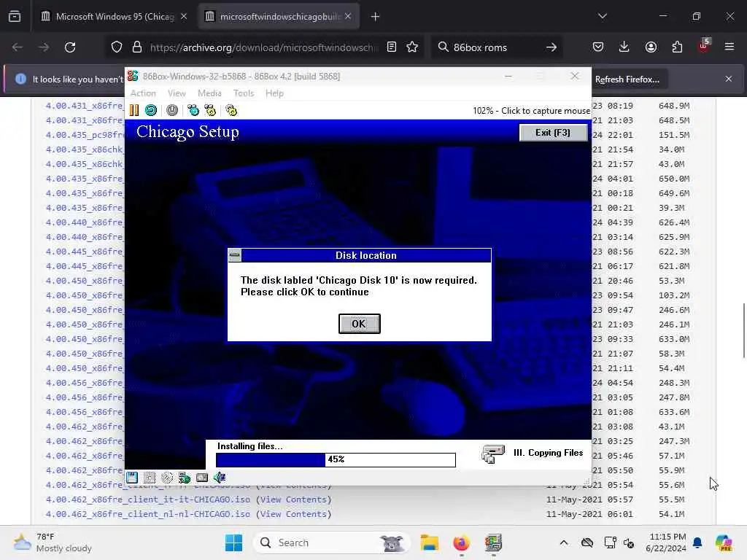
Task: Open Windows Start menu
Action: coord(233,542)
